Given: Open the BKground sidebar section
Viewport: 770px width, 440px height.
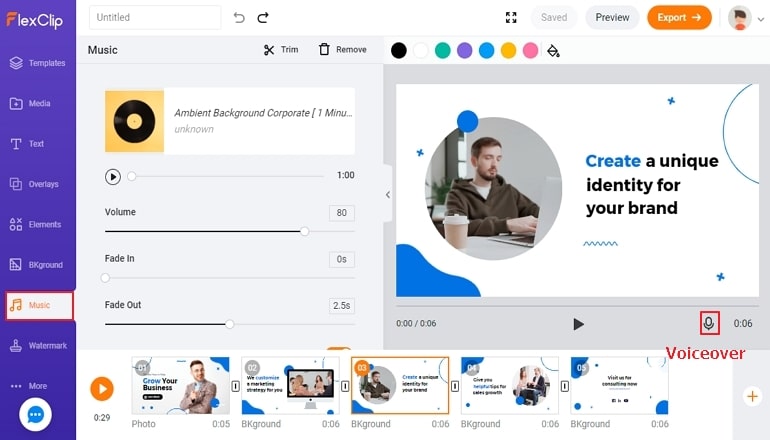Looking at the screenshot, I should [x=38, y=265].
